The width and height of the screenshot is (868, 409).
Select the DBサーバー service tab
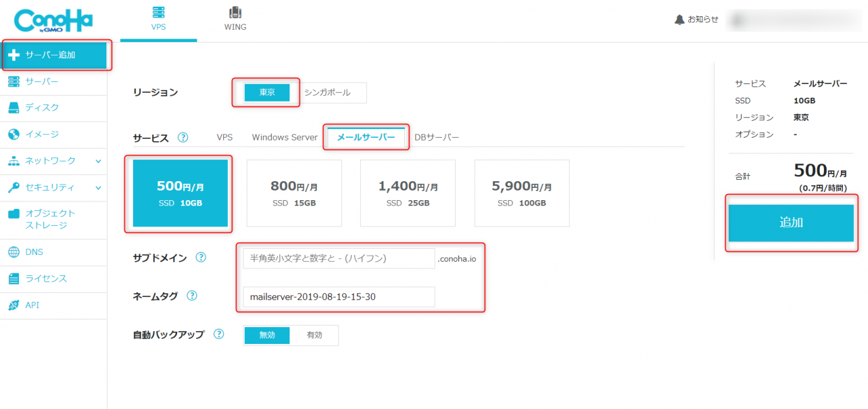tap(437, 137)
